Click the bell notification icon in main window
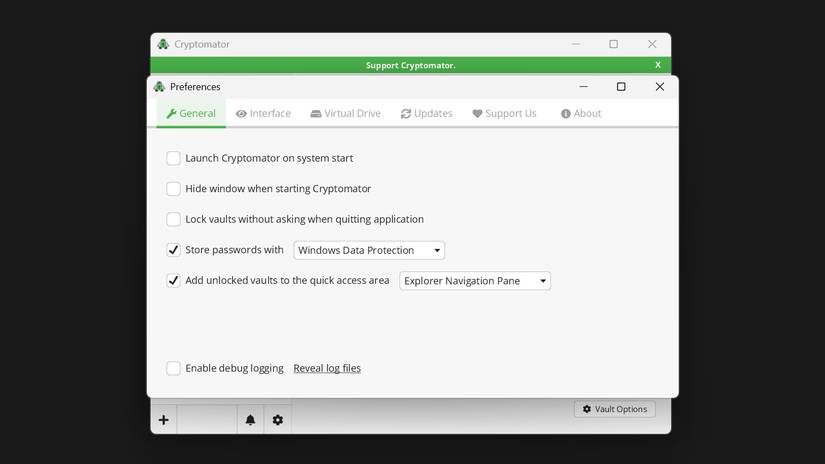 tap(250, 420)
